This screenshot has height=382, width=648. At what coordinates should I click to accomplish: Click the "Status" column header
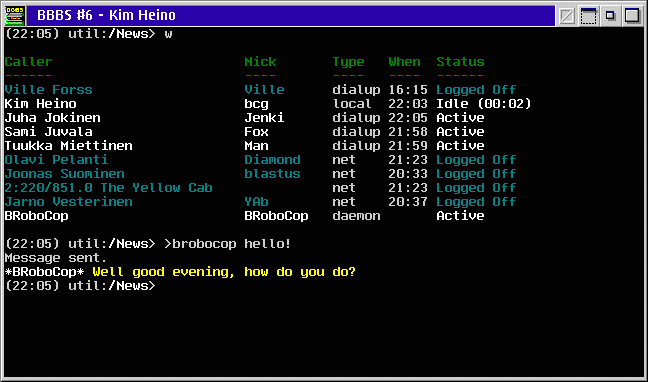pyautogui.click(x=460, y=62)
